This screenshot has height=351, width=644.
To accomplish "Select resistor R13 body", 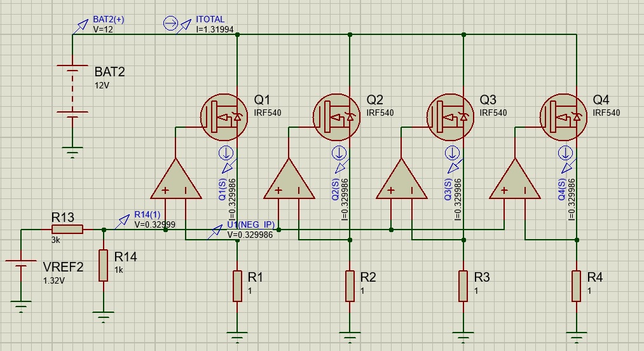I will (67, 230).
